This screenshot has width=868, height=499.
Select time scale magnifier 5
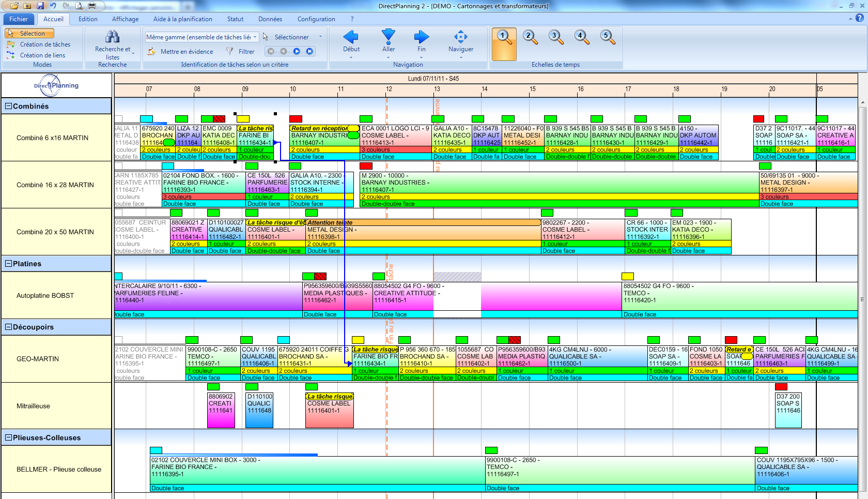point(608,37)
